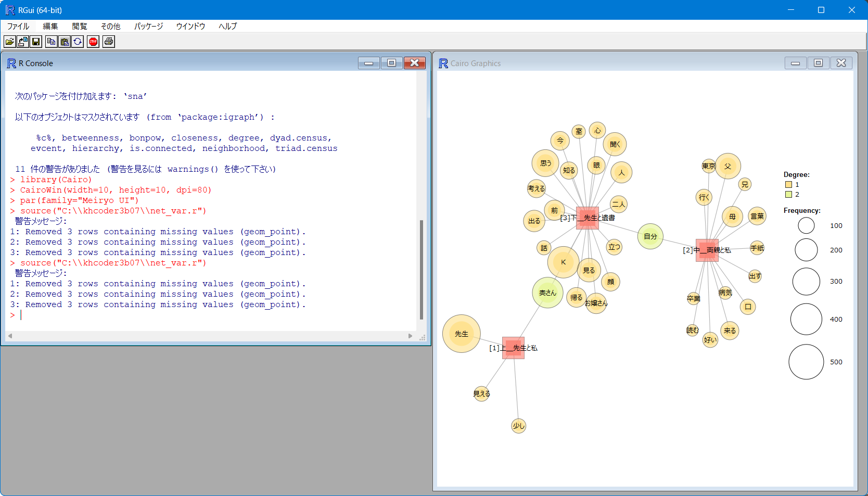
Task: Click the Copy toolbar icon
Action: click(x=51, y=42)
